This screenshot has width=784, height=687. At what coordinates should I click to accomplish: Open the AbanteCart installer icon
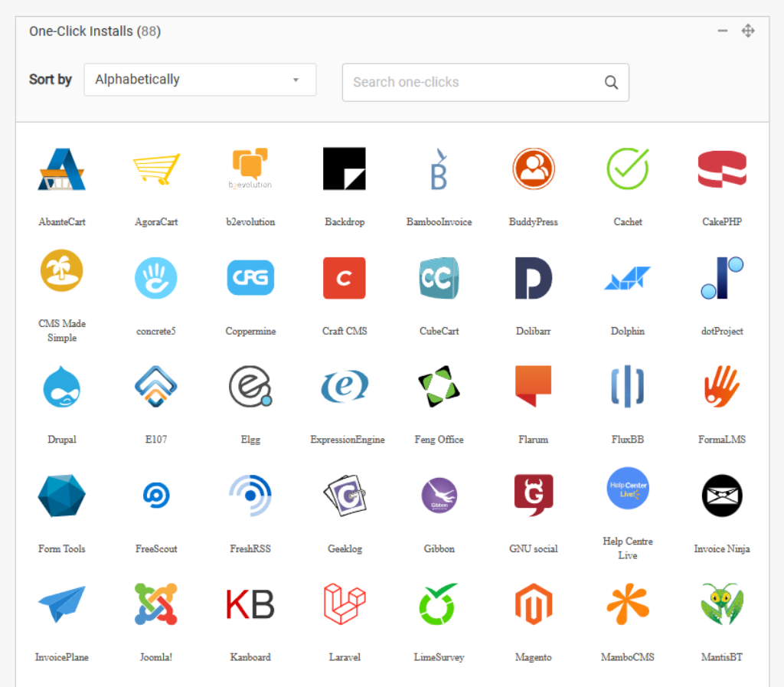(x=62, y=169)
